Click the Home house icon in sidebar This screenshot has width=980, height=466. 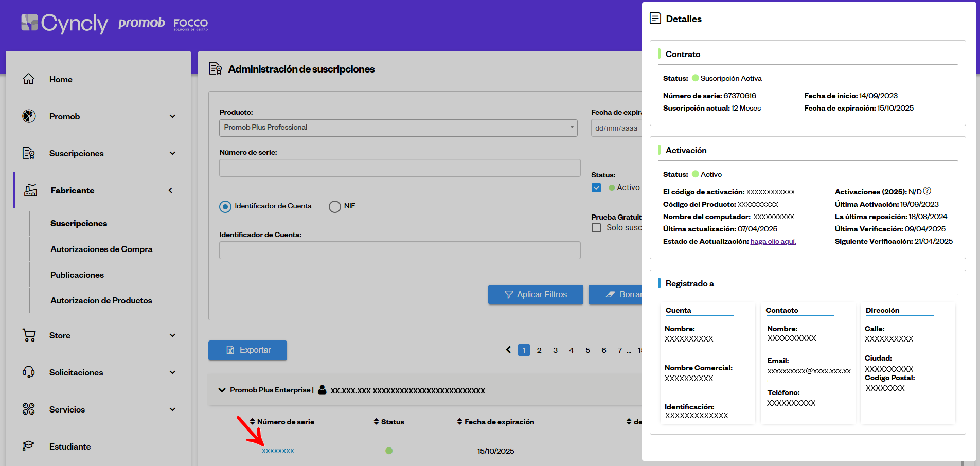point(29,79)
